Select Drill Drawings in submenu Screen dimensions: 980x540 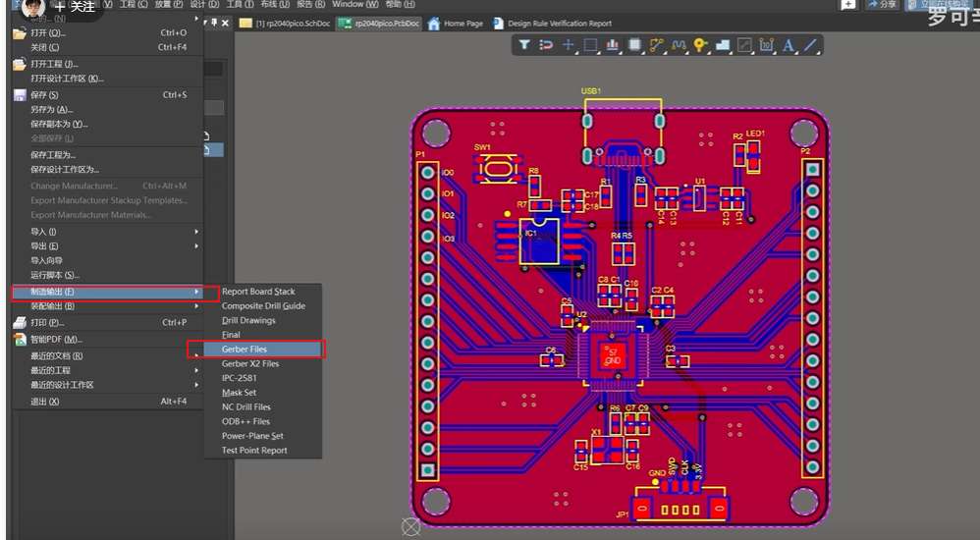point(262,320)
